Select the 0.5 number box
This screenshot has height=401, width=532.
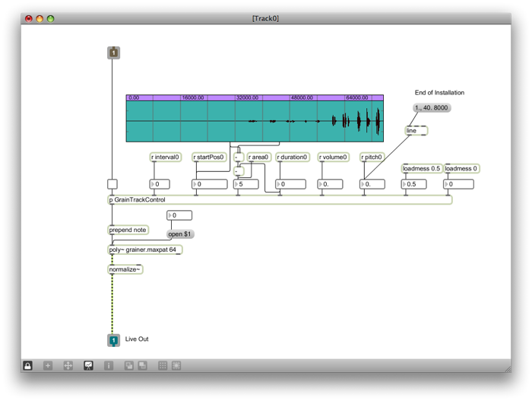point(414,184)
